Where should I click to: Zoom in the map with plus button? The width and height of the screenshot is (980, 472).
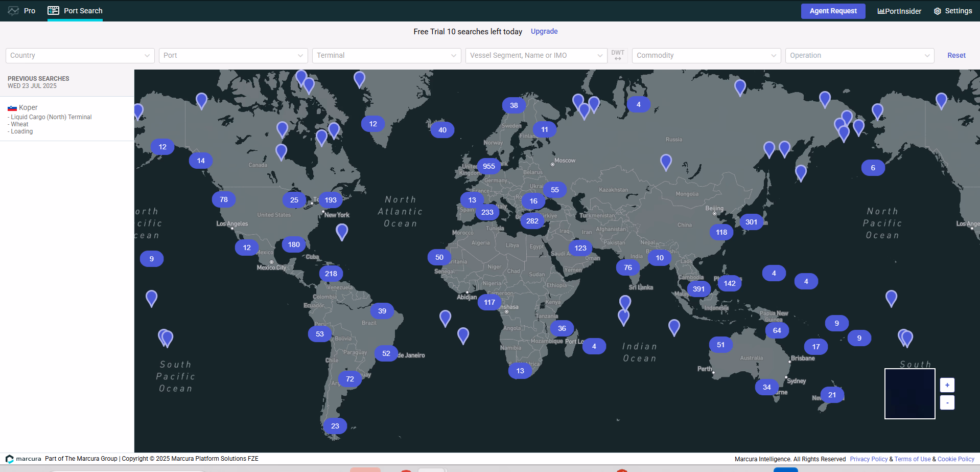tap(947, 385)
